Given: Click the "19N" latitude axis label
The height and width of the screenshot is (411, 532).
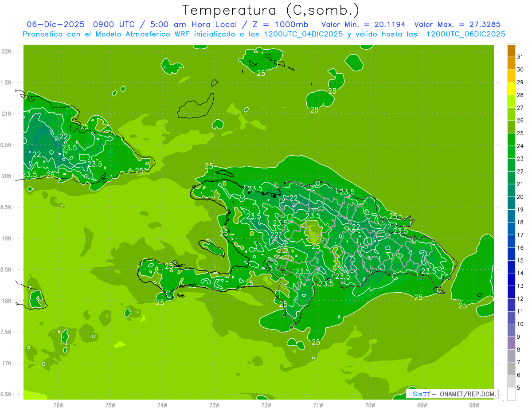Looking at the screenshot, I should pyautogui.click(x=7, y=239).
